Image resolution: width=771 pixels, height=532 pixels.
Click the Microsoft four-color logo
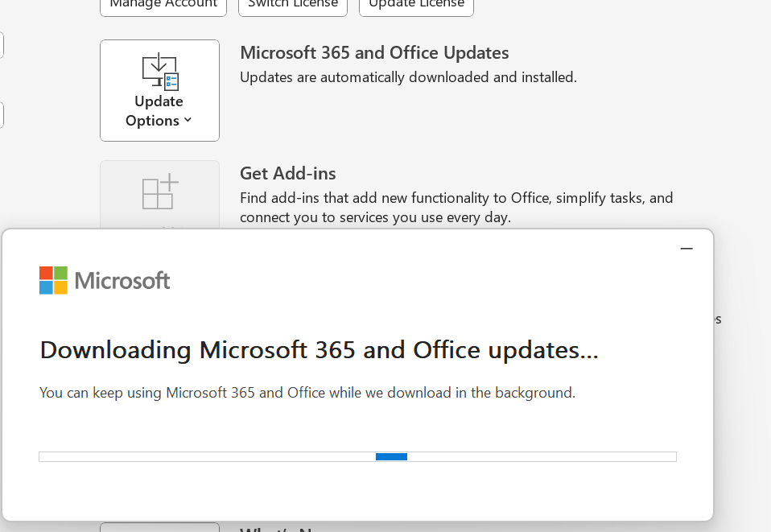coord(54,280)
